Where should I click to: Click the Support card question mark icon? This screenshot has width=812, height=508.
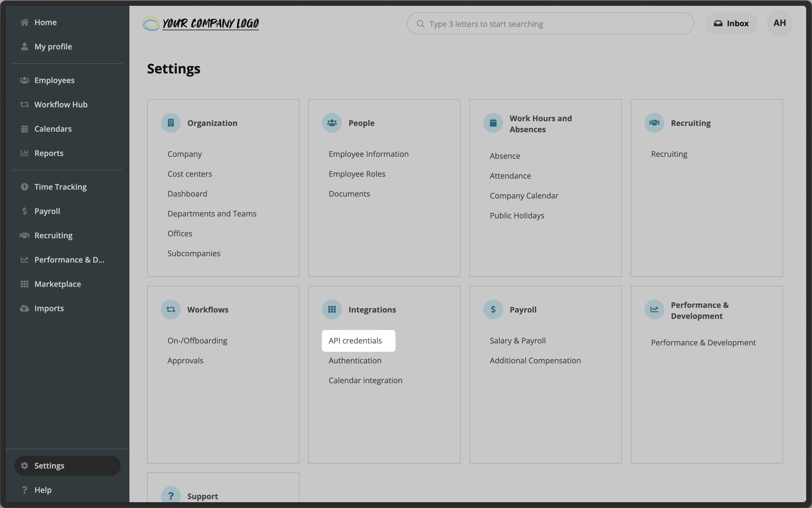click(171, 496)
